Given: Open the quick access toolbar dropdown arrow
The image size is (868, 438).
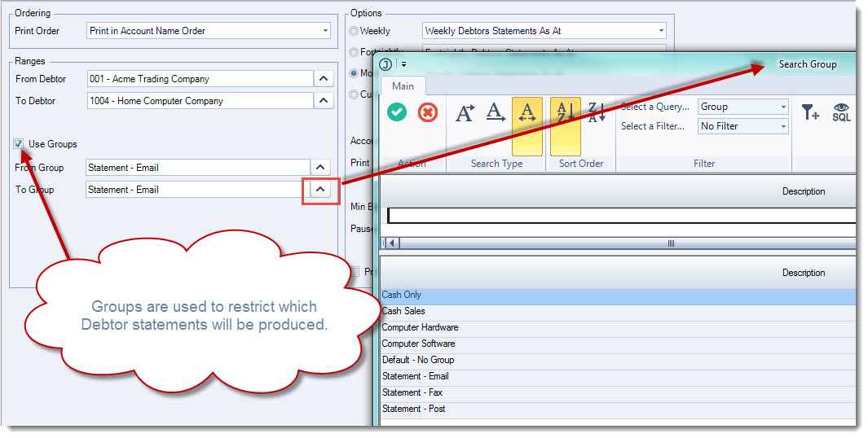Looking at the screenshot, I should [403, 64].
